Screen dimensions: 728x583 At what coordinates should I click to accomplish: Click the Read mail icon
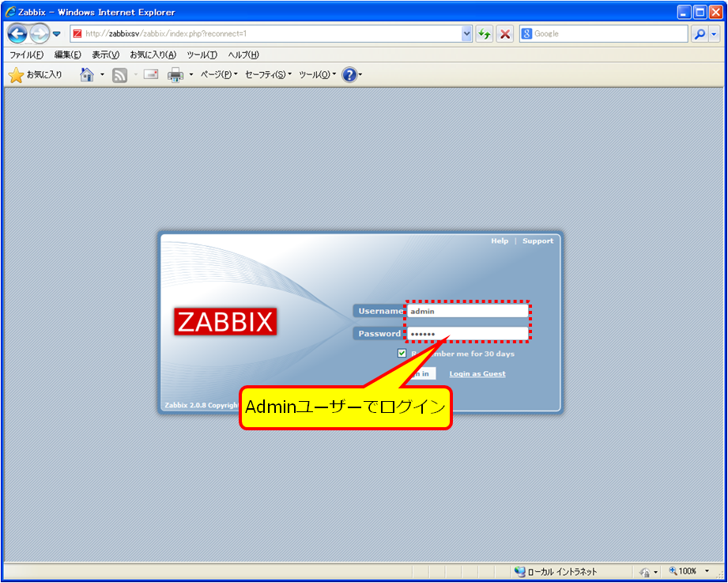point(151,74)
